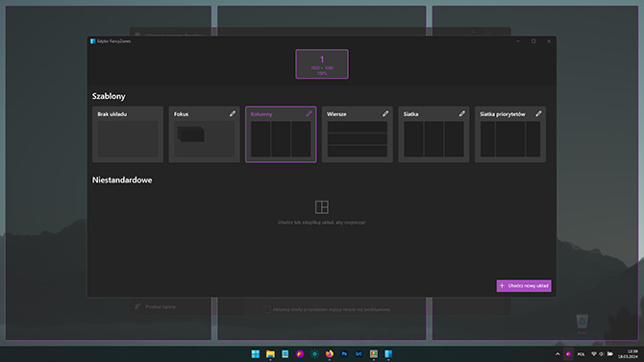Edit the Siatka priorytetów template pencil icon
Screen dimensions: 644x362
pos(538,113)
